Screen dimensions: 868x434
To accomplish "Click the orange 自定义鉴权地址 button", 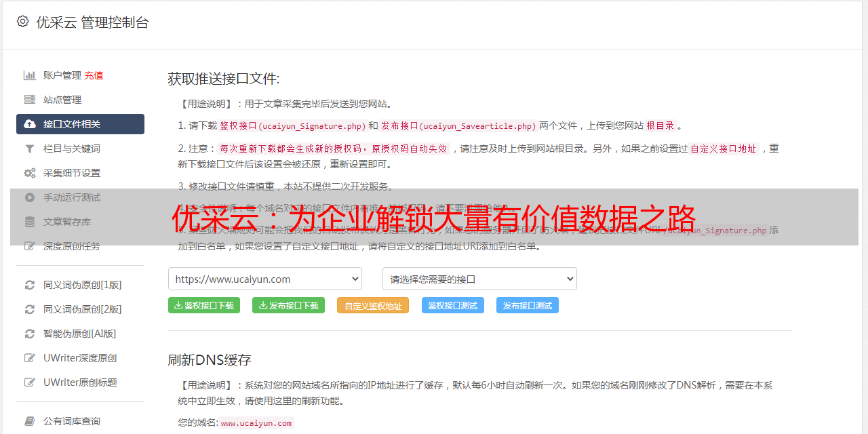I will (x=373, y=305).
